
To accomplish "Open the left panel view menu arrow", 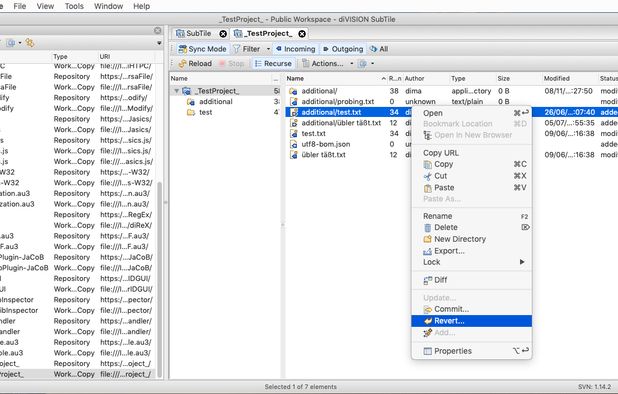I will [159, 43].
